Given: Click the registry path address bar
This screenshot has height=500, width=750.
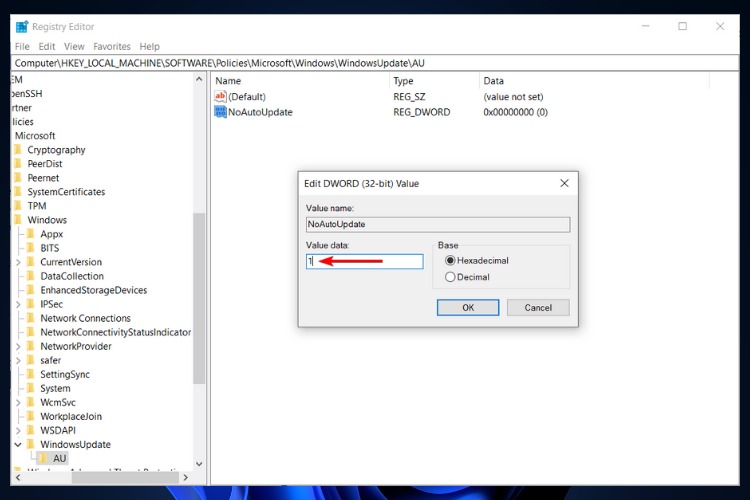Looking at the screenshot, I should (x=375, y=63).
